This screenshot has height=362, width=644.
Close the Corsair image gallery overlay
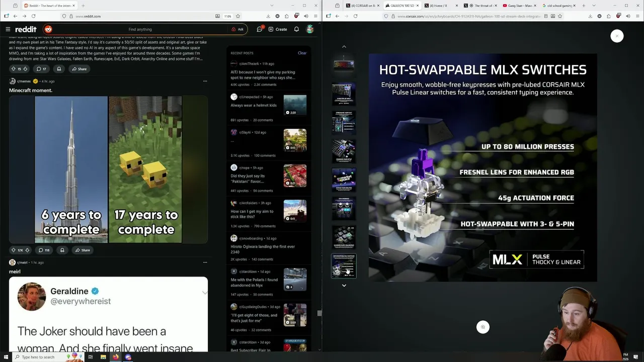[617, 36]
